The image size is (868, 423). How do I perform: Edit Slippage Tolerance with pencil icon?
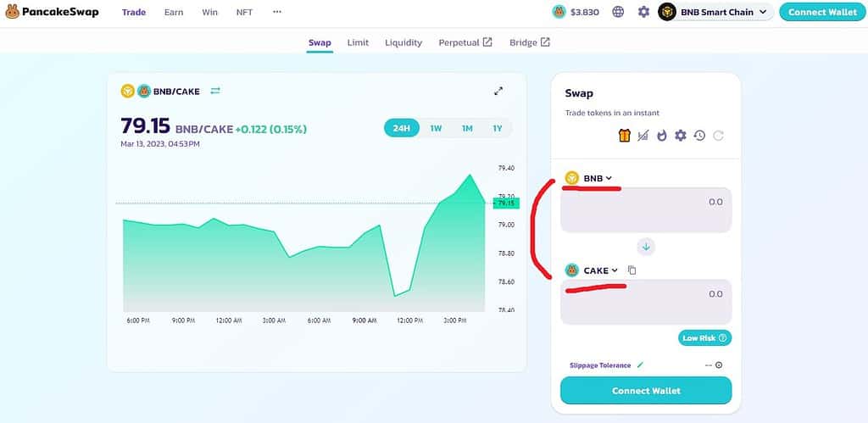[641, 365]
